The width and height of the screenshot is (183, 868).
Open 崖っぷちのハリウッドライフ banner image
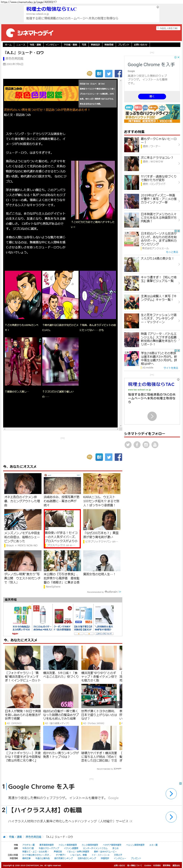[x=152, y=113]
